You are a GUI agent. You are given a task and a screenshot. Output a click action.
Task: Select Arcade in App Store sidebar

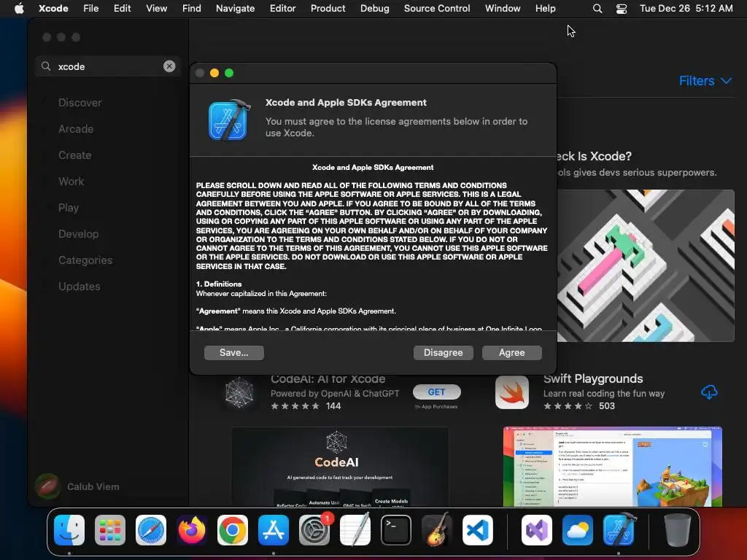[76, 128]
